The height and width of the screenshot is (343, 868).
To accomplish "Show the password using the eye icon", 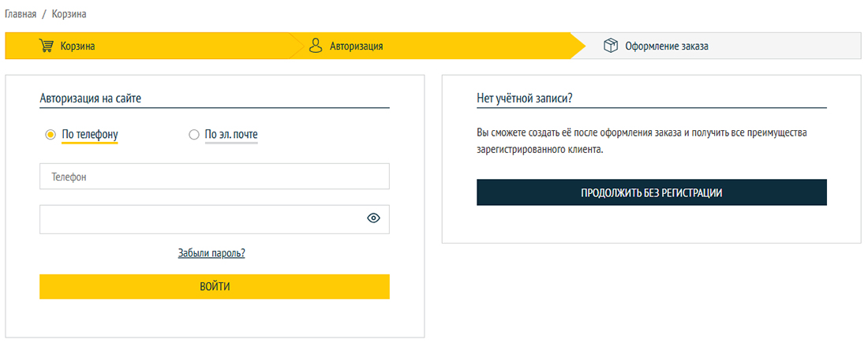I will (x=374, y=219).
